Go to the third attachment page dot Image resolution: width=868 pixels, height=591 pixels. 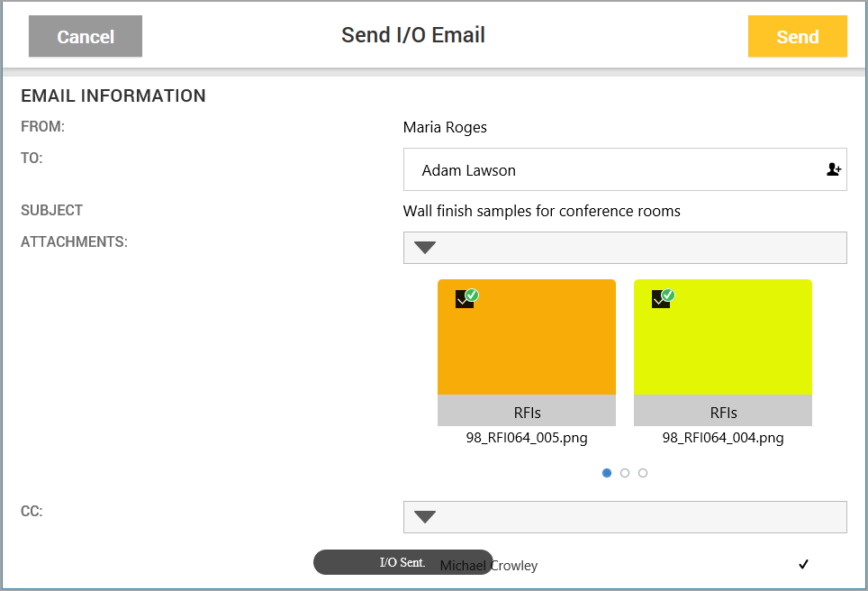tap(643, 473)
